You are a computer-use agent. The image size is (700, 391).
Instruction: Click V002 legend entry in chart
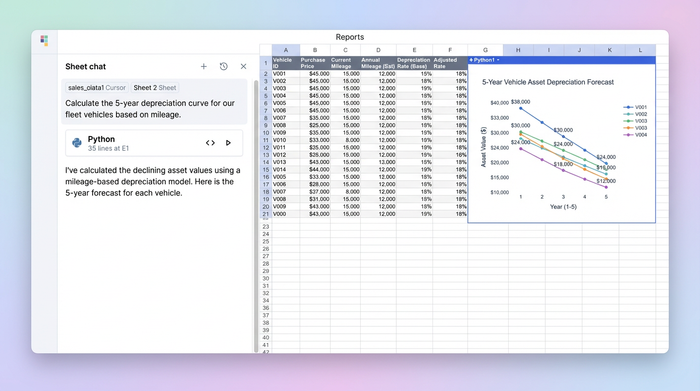tap(635, 114)
